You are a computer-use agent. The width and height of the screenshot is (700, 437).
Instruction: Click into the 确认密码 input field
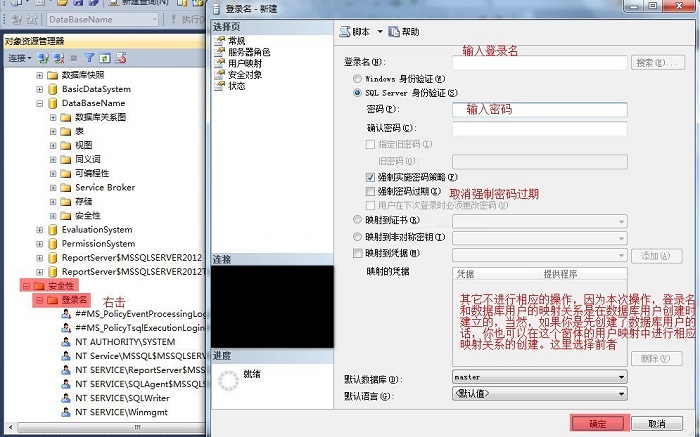click(x=540, y=129)
